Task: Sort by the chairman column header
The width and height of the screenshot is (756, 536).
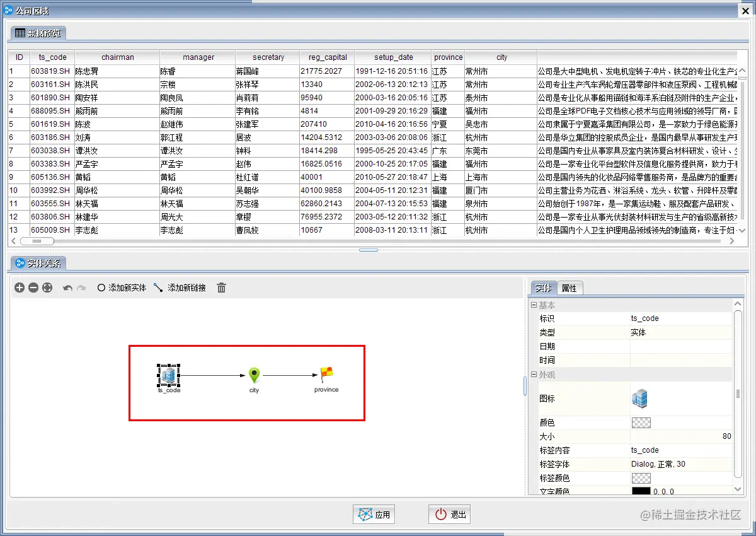Action: click(x=117, y=57)
